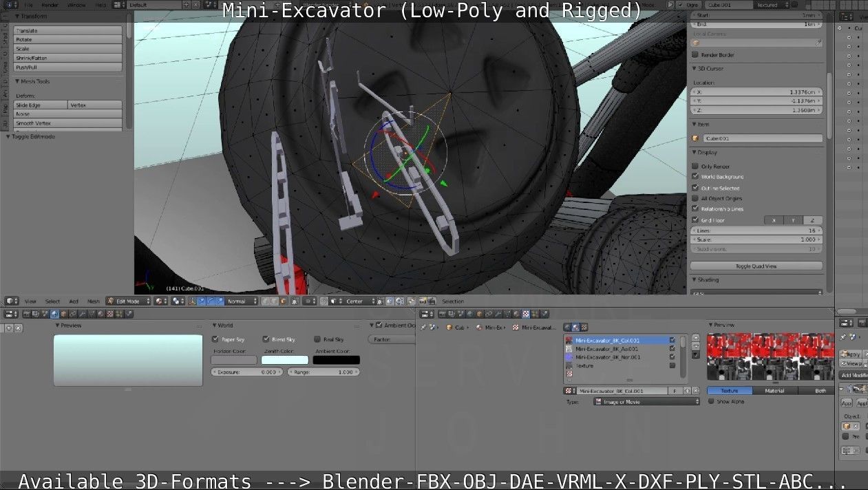Open Modifiers tab in left properties editor header
The height and width of the screenshot is (490, 868).
pos(82,314)
